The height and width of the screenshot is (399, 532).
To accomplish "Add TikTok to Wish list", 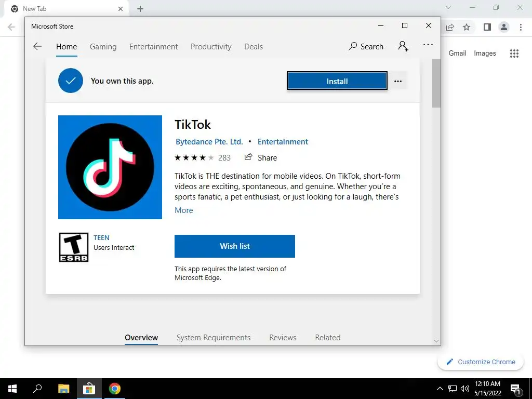I will tap(235, 246).
